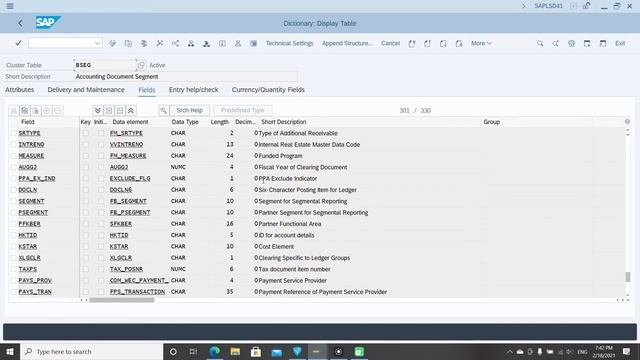640x360 pixels.
Task: Expand all with the double-down chevron
Action: point(97,110)
